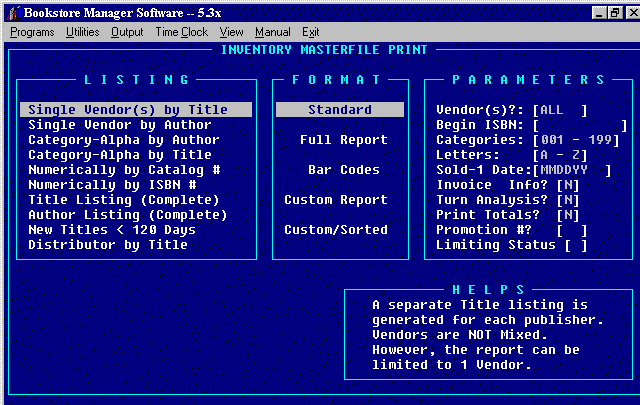This screenshot has width=640, height=405.
Task: Restore the Bookstore Manager window size
Action: (614, 13)
